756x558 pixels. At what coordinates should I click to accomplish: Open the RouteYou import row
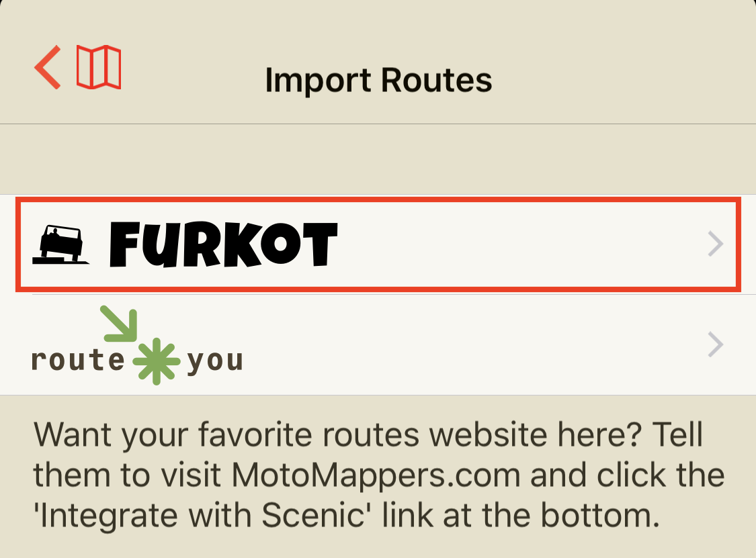coord(378,345)
